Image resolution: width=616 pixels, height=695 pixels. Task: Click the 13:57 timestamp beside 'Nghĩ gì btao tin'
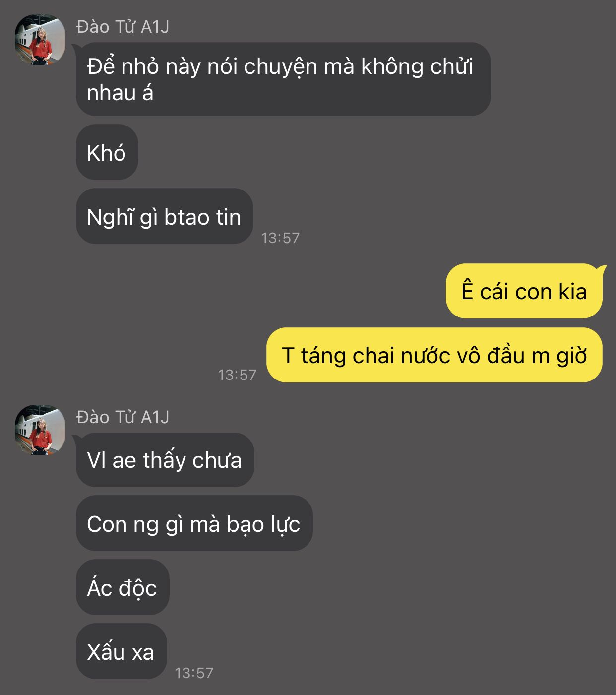point(280,238)
